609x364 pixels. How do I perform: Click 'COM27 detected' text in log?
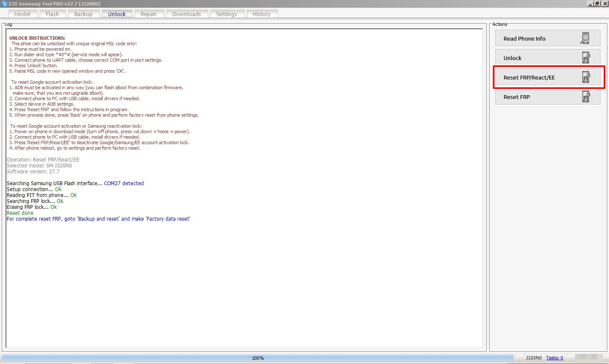(x=124, y=183)
